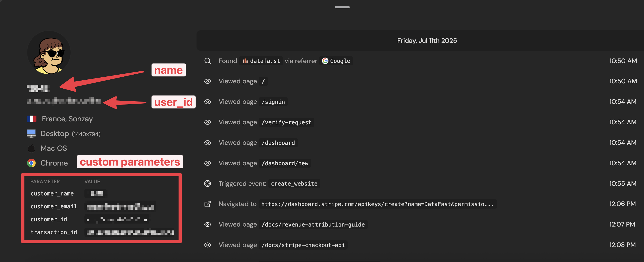Screen dimensions: 644x262
Task: Click the target icon for create_website event
Action: tap(208, 184)
